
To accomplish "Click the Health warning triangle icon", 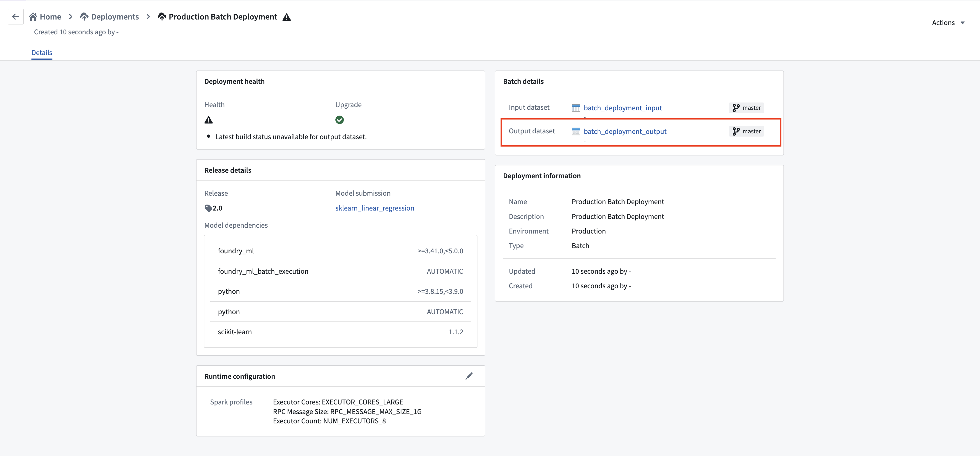I will [x=208, y=120].
